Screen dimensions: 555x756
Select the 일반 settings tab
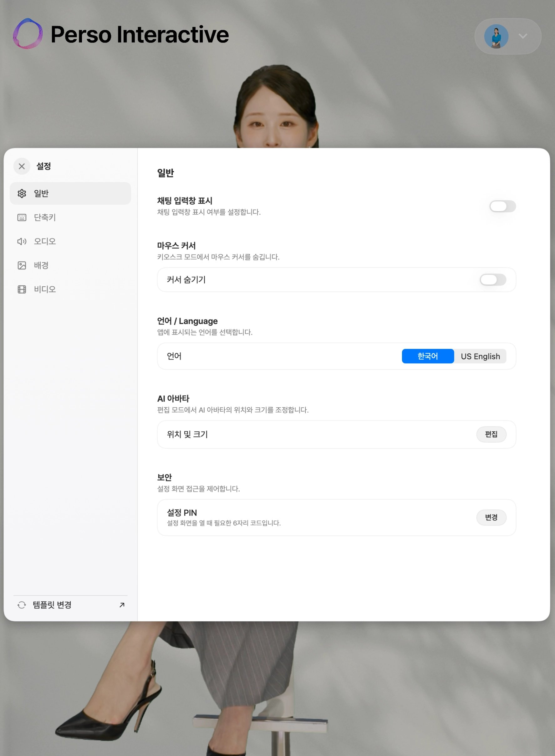point(70,193)
